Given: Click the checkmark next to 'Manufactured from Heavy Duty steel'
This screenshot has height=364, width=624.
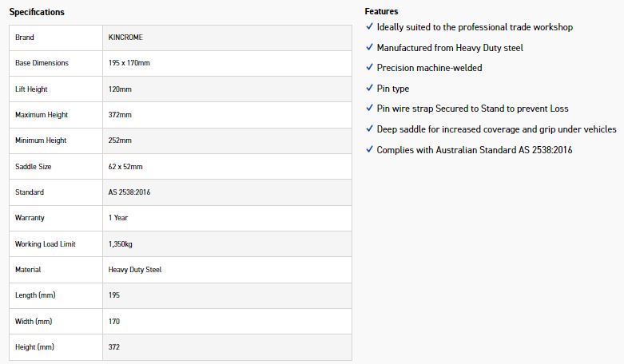Looking at the screenshot, I should click(369, 48).
